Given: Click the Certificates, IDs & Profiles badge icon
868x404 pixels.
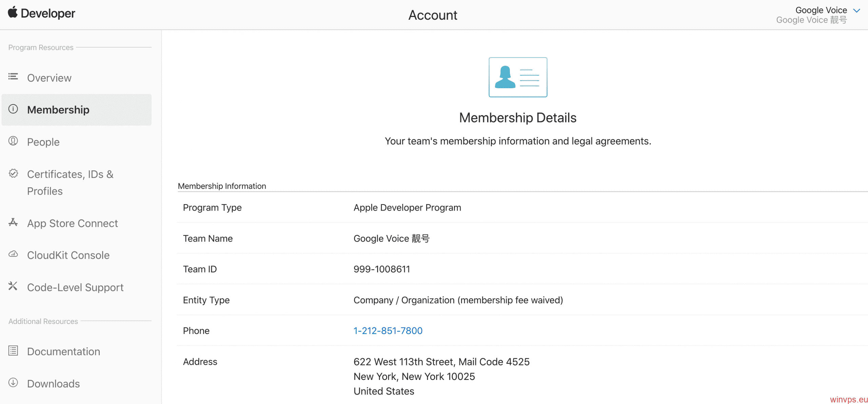Looking at the screenshot, I should point(13,173).
